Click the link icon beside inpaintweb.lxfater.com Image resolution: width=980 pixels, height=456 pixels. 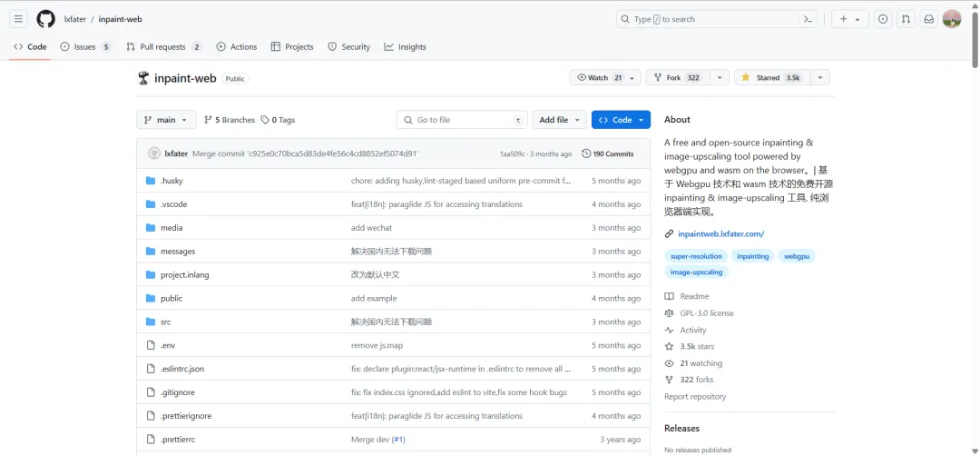point(669,234)
